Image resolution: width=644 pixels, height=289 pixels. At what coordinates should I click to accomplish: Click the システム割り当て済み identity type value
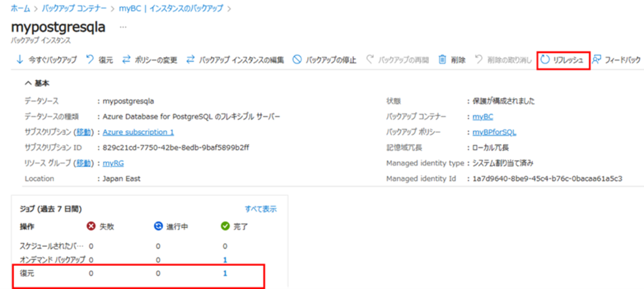502,163
